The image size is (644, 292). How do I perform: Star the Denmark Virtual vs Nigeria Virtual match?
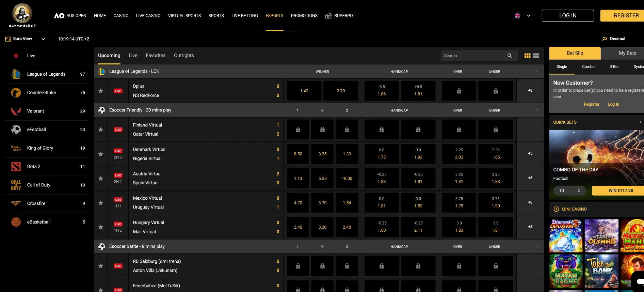101,154
